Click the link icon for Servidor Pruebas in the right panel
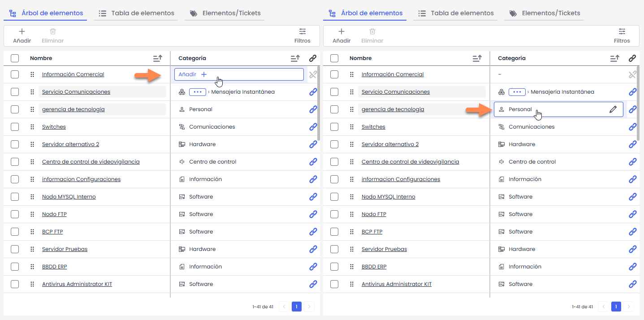This screenshot has width=644, height=320. (x=632, y=249)
